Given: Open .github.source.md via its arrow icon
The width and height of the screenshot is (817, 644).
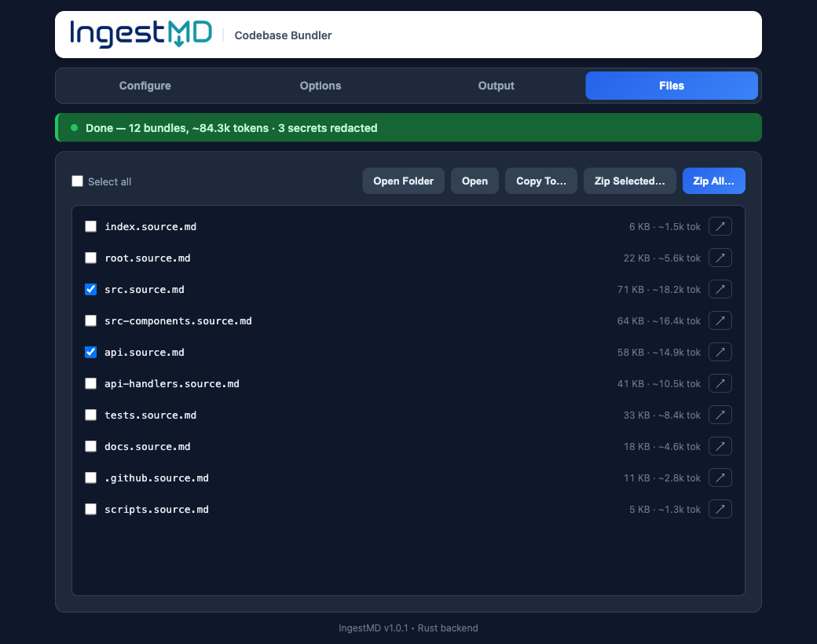Looking at the screenshot, I should [x=720, y=478].
